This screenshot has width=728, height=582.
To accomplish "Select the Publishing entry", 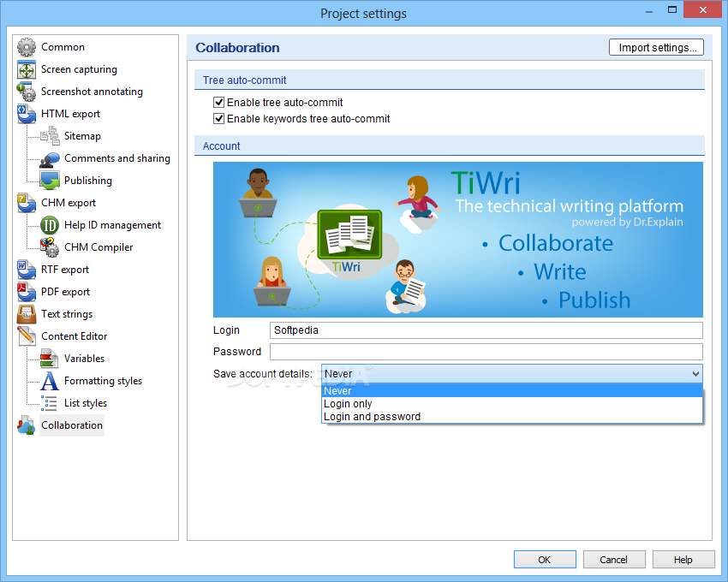I will tap(88, 181).
